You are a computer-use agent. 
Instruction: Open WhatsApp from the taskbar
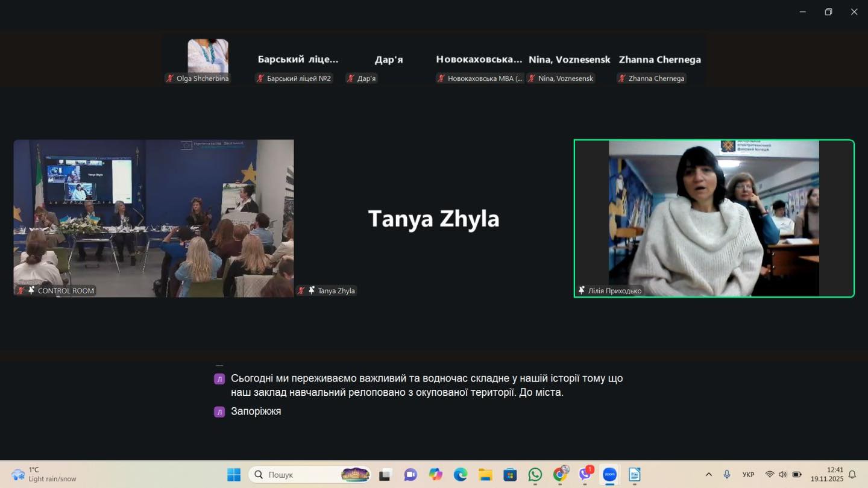535,475
